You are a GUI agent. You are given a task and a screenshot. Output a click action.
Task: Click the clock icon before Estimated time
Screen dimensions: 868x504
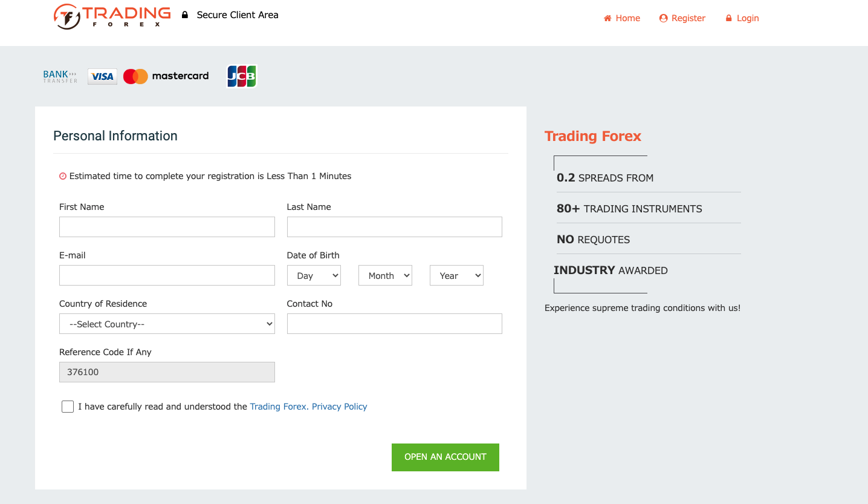(63, 176)
